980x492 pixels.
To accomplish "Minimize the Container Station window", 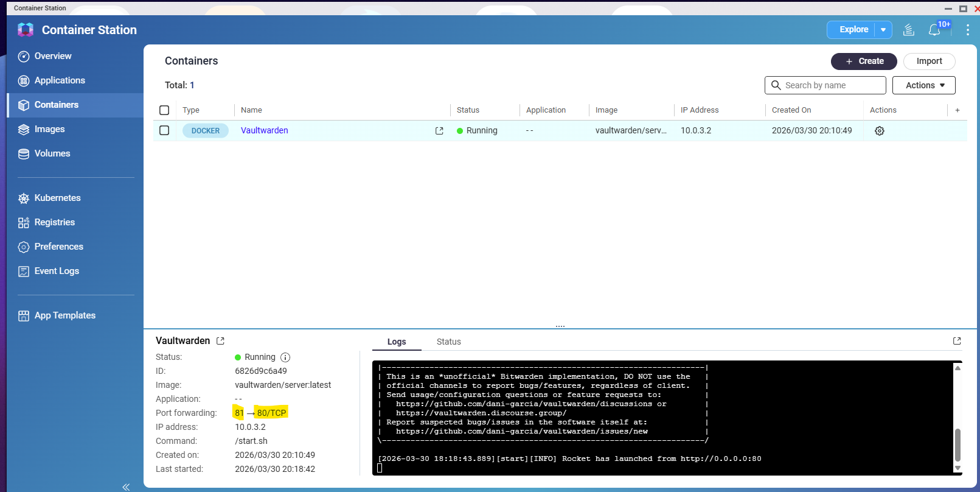I will [x=948, y=9].
